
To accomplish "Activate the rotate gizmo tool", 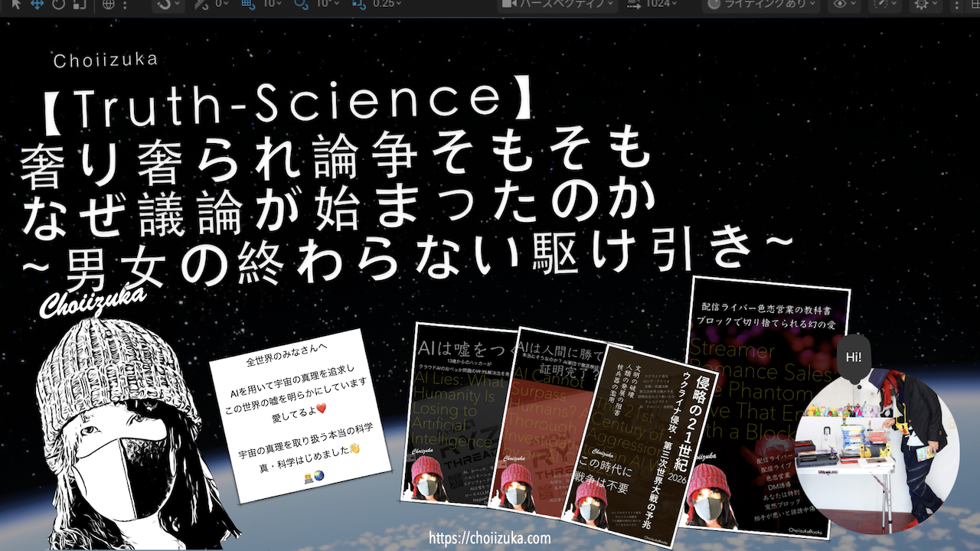I will click(58, 4).
